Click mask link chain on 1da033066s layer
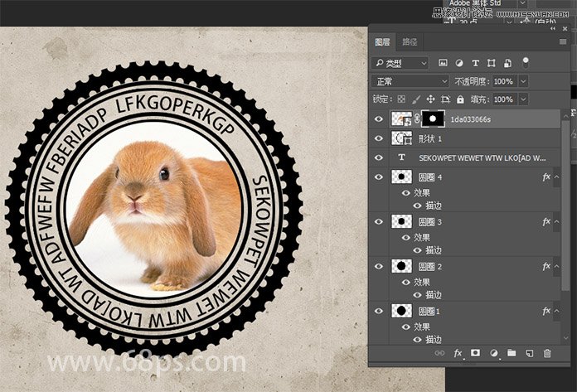Screen dimensions: 577x392 pyautogui.click(x=417, y=119)
